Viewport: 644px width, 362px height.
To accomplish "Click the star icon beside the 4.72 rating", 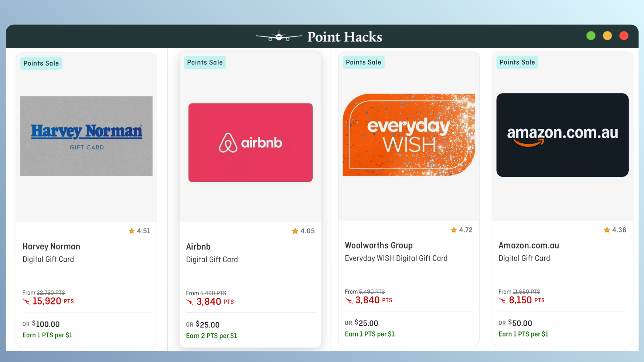I will 454,230.
